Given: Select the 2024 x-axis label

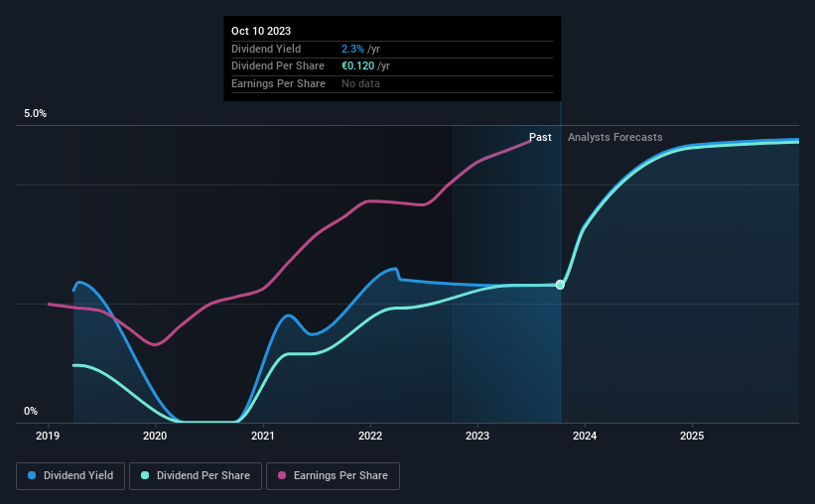Looking at the screenshot, I should click(x=585, y=436).
